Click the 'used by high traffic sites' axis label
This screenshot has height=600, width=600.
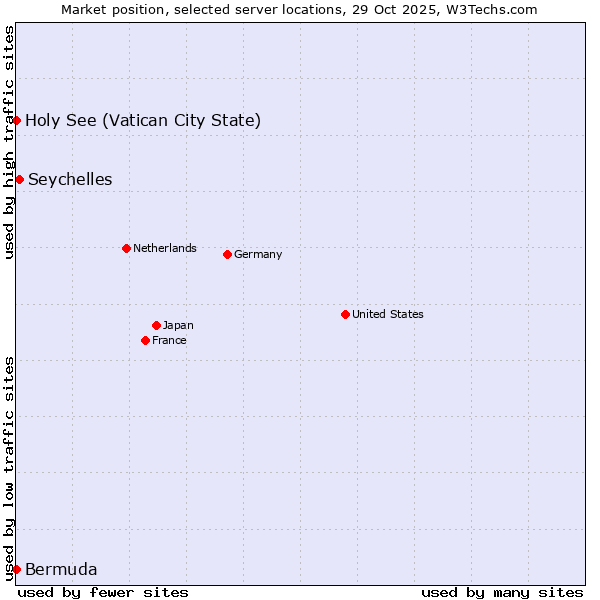coord(9,142)
